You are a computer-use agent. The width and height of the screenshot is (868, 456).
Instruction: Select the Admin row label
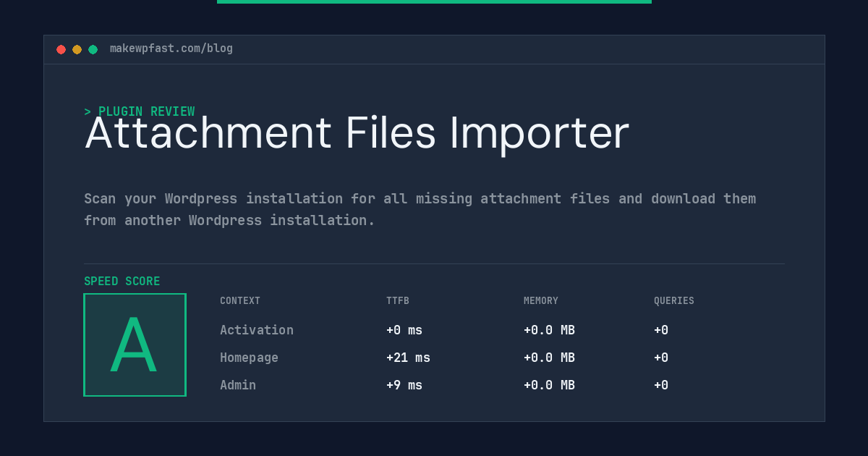(x=238, y=385)
